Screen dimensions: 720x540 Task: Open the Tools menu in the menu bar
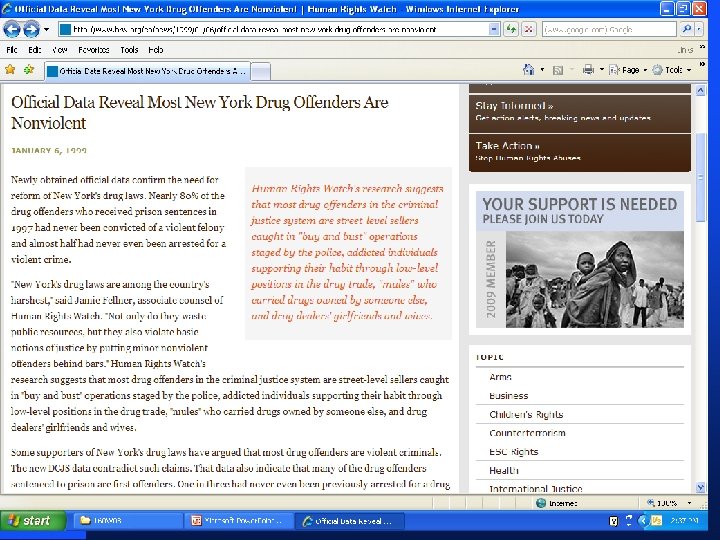[x=129, y=50]
